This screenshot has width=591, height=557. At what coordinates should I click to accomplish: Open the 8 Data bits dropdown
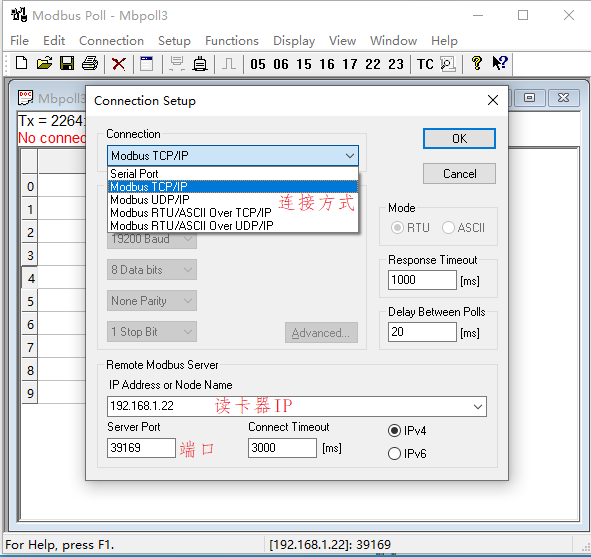152,269
